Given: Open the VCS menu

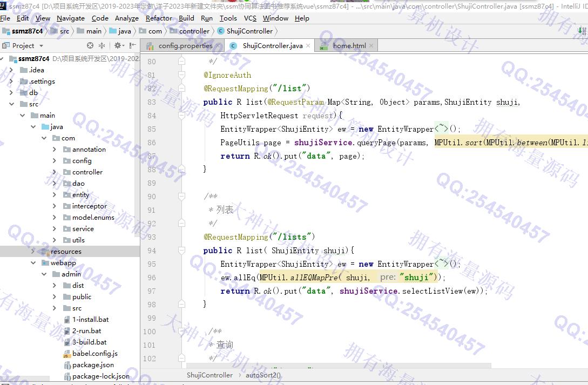Looking at the screenshot, I should [250, 18].
